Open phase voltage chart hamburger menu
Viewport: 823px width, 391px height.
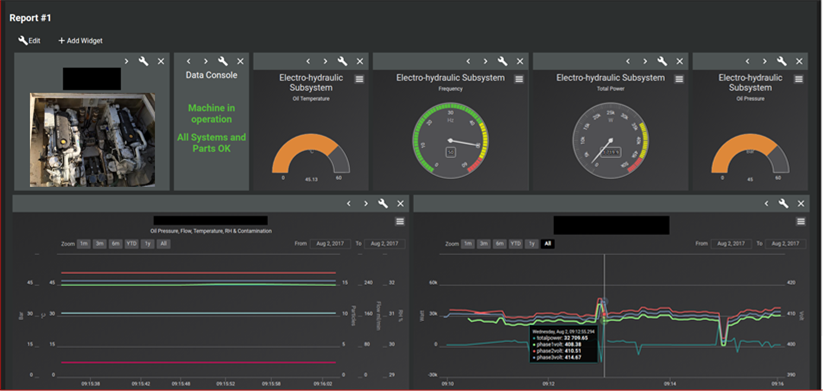coord(801,221)
